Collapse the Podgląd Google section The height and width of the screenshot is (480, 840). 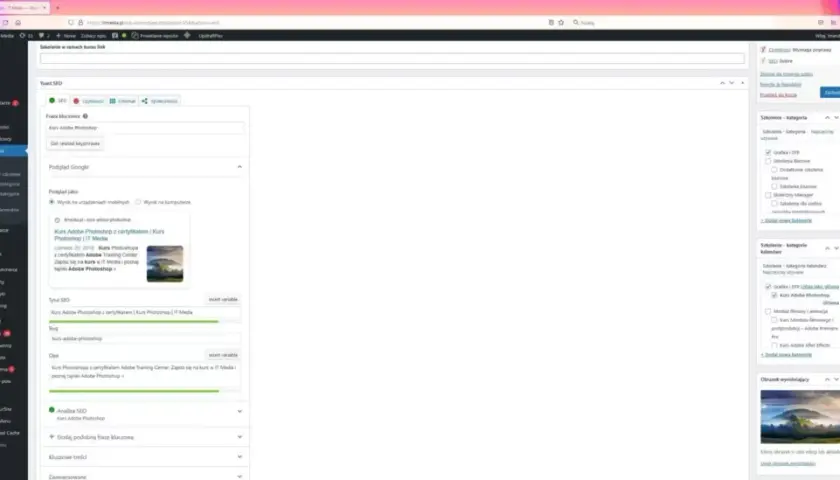click(239, 167)
